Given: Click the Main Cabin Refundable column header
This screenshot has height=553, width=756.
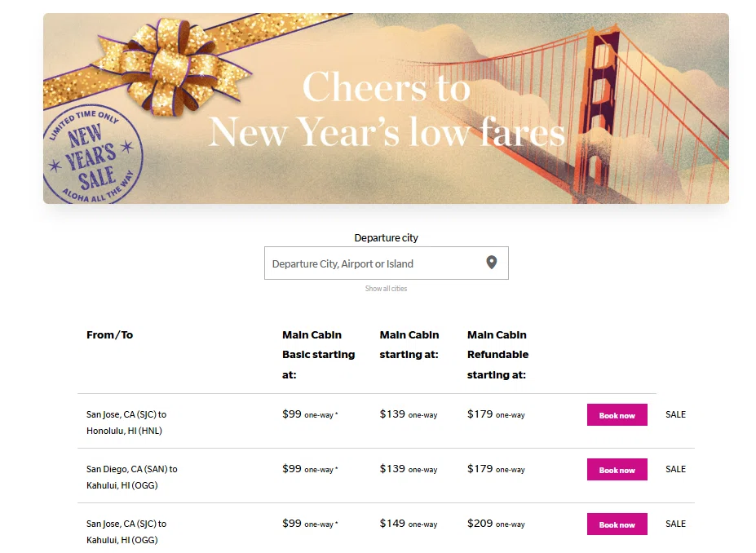Looking at the screenshot, I should coord(497,355).
